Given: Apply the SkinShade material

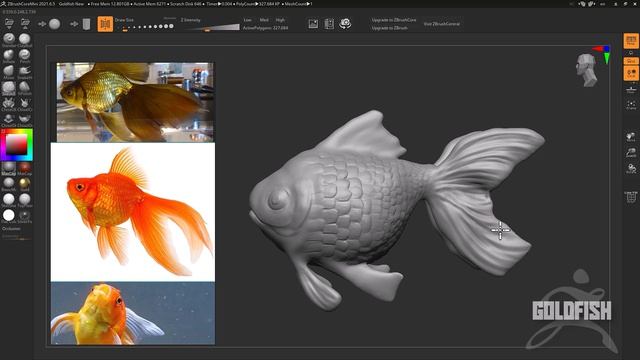Looking at the screenshot, I should click(9, 200).
